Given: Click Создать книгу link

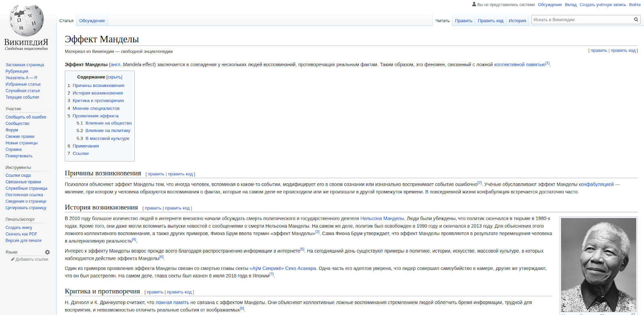Looking at the screenshot, I should pyautogui.click(x=19, y=228).
